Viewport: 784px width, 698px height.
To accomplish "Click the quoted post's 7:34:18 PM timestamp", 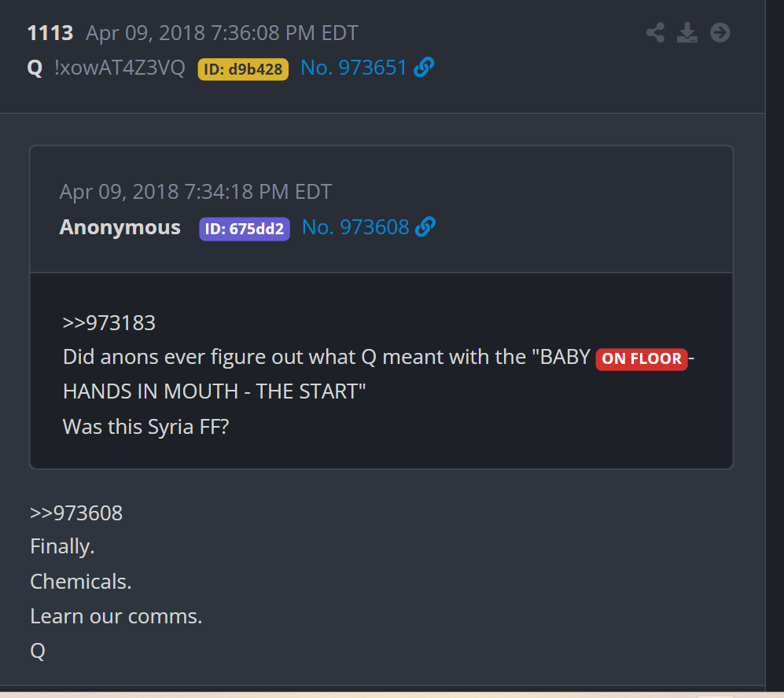I will (196, 192).
